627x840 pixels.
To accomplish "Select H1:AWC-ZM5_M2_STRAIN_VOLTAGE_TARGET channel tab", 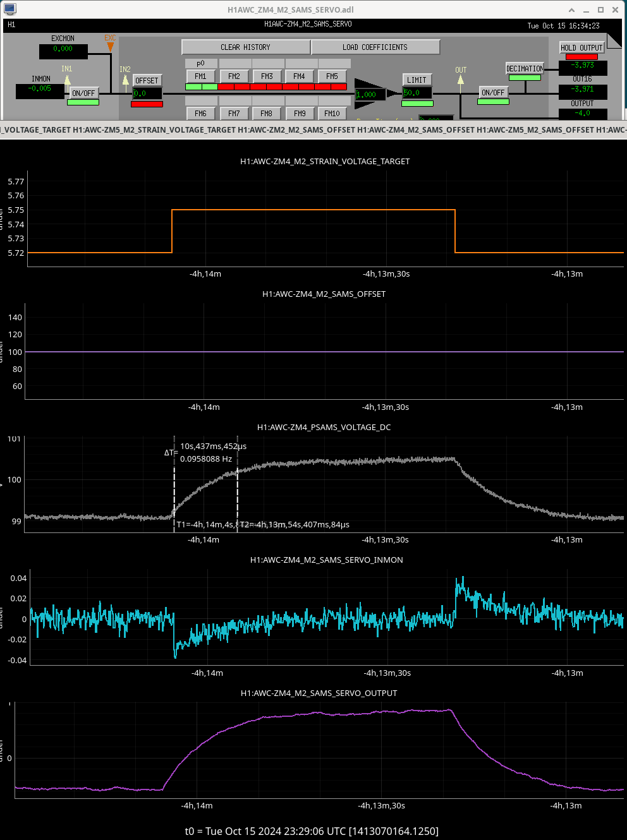I will click(x=154, y=129).
